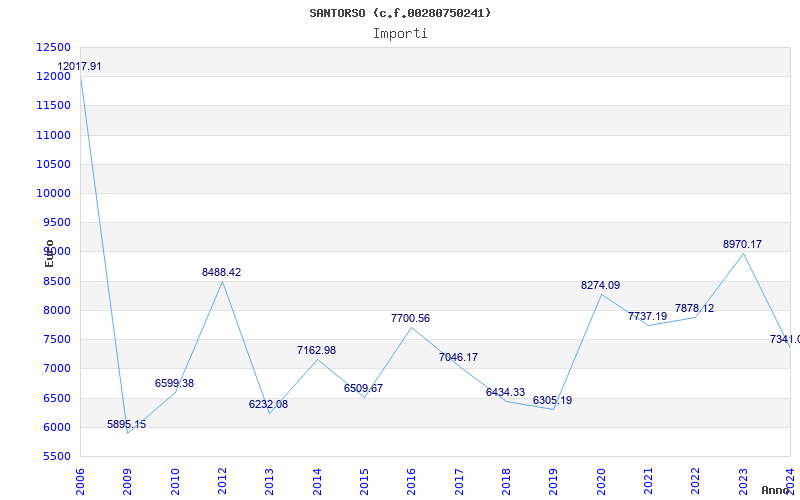Click the 6000 y-axis tick label
This screenshot has height=500, width=800.
[57, 427]
